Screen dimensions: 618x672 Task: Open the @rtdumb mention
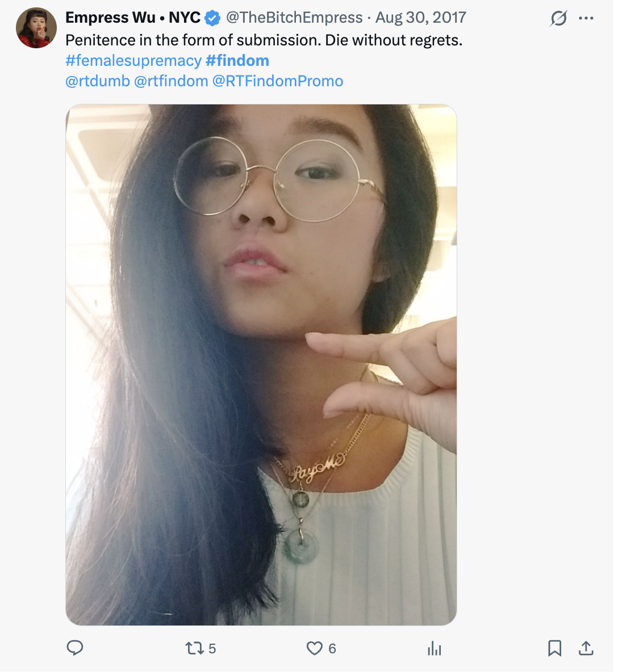[98, 81]
